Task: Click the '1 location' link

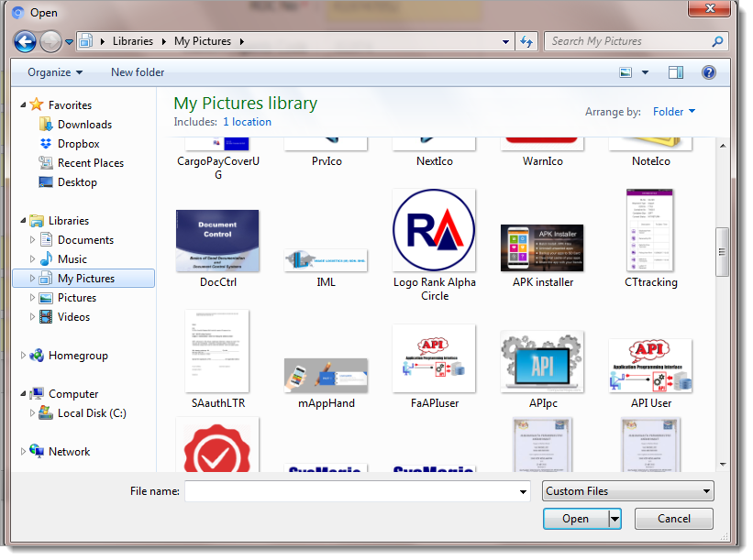Action: click(247, 122)
